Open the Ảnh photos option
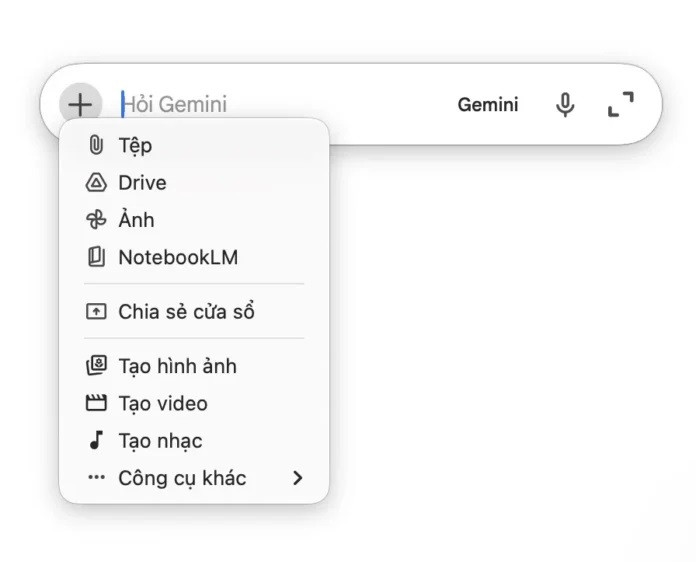 point(137,220)
